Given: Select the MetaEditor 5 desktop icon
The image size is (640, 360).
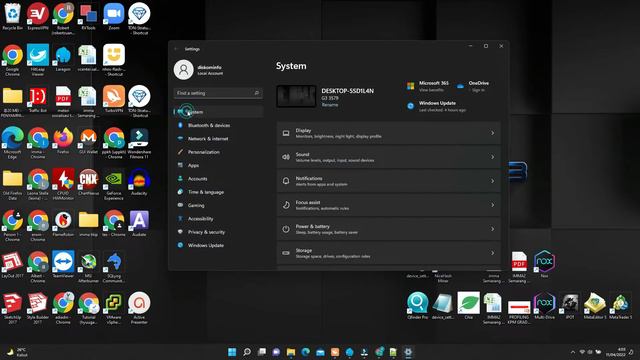Looking at the screenshot, I should coord(595,306).
